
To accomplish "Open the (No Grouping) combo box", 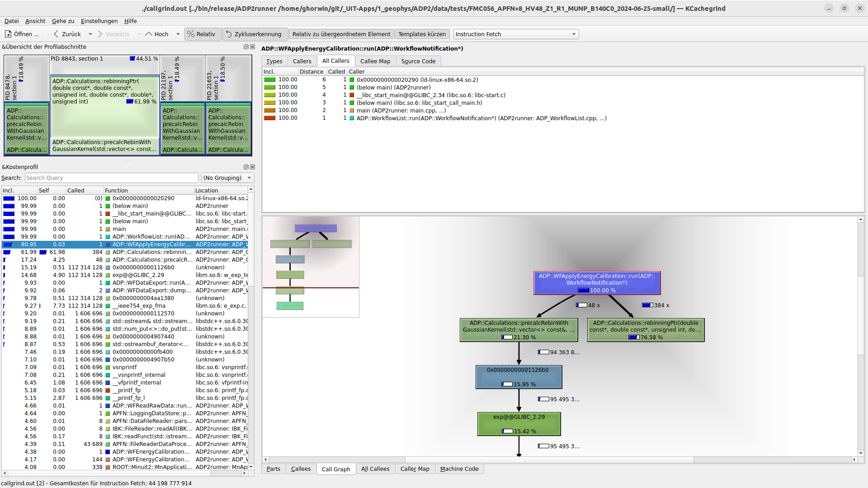I will point(227,178).
